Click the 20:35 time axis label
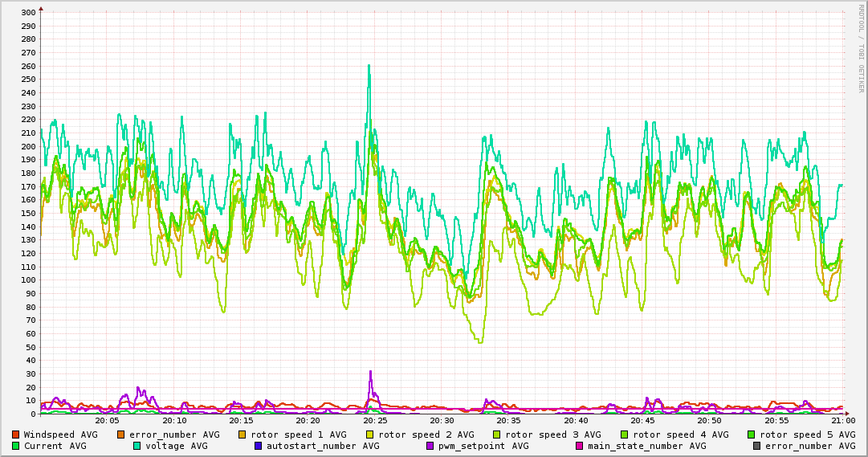The width and height of the screenshot is (868, 457). click(x=508, y=421)
